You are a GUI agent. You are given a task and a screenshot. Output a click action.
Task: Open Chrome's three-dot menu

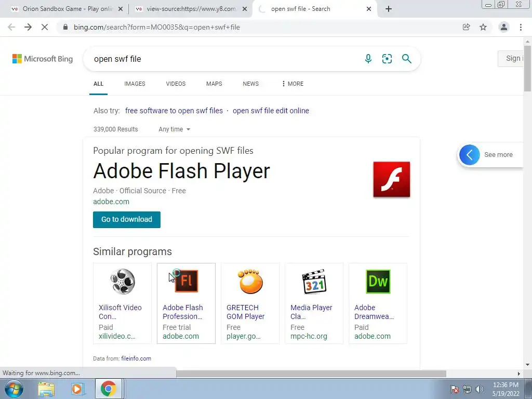click(x=521, y=27)
